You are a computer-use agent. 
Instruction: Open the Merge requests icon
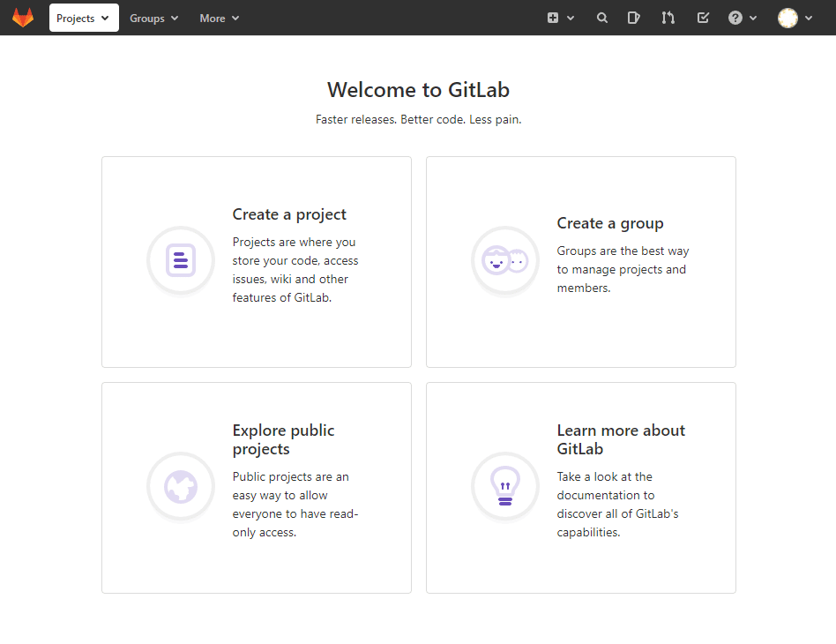(668, 19)
